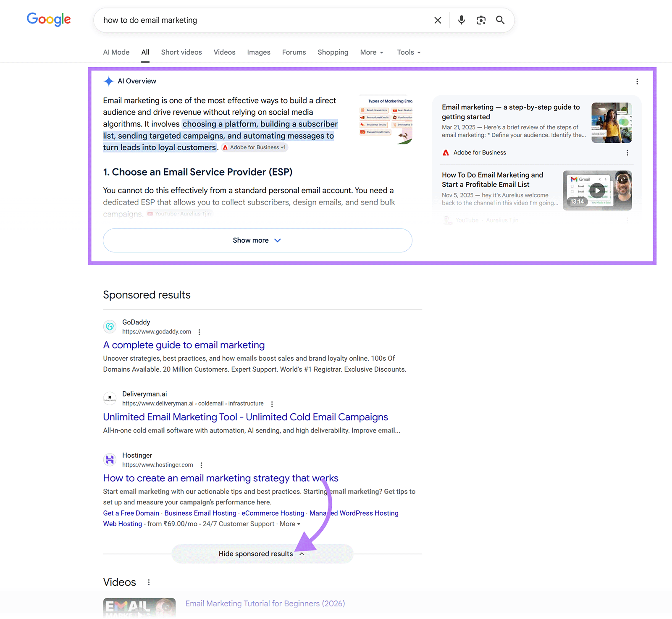Expand Hostinger More sitelinks dropdown
The height and width of the screenshot is (619, 672).
tap(290, 524)
